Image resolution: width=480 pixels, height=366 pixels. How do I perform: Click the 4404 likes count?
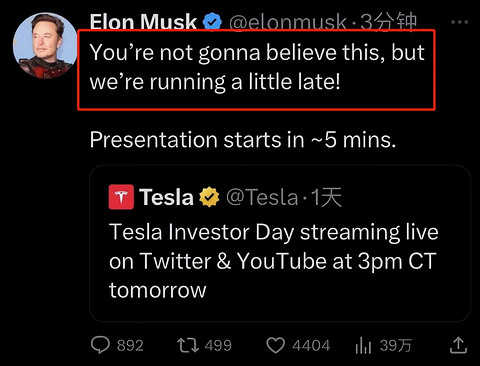click(311, 345)
